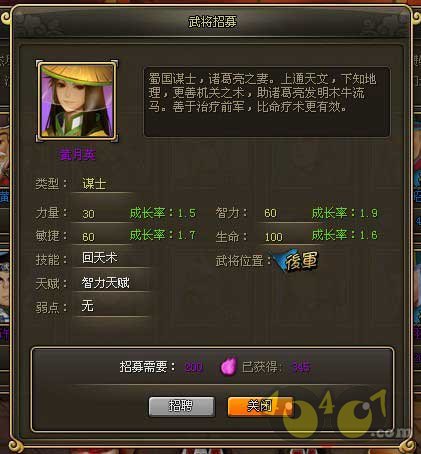The width and height of the screenshot is (421, 454).
Task: Click the 力量 value 30
Action: [x=88, y=214]
